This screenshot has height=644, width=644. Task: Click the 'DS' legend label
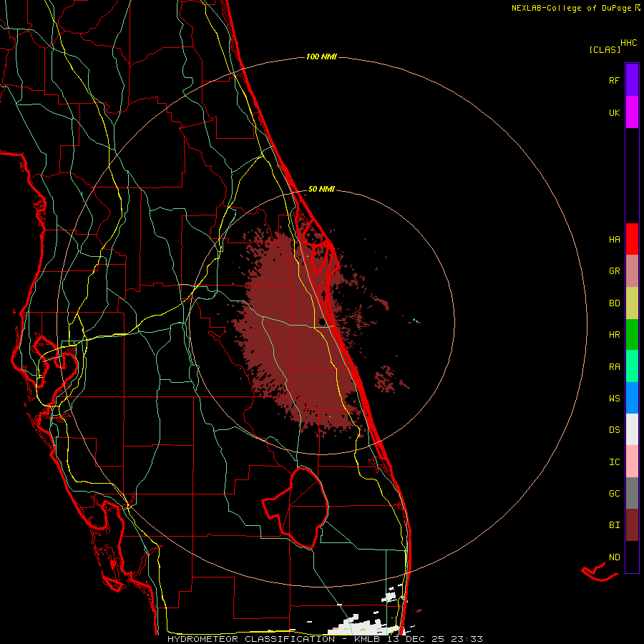coord(614,430)
